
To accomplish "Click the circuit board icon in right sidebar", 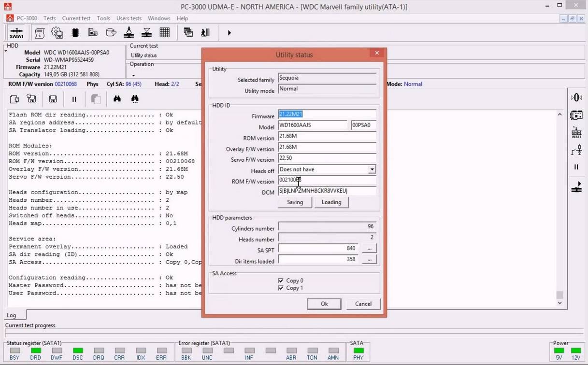I will (576, 115).
